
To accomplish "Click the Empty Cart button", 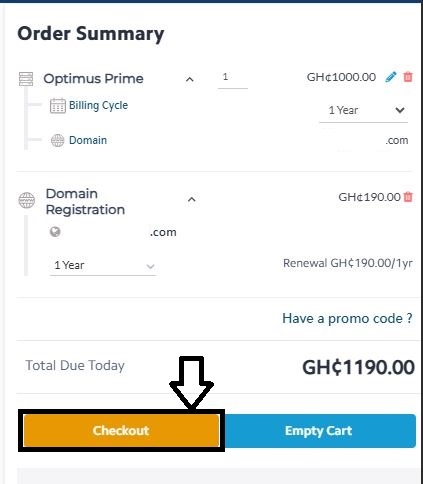I will (318, 431).
